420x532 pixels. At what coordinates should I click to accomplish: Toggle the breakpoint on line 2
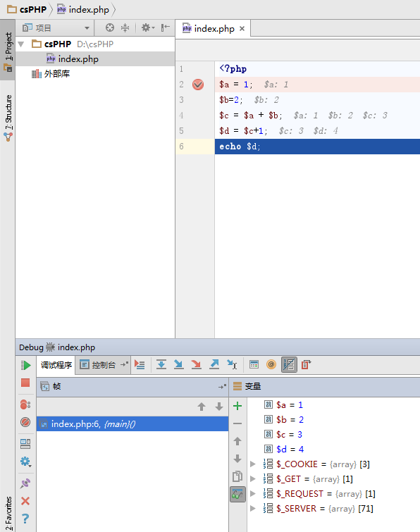point(198,85)
